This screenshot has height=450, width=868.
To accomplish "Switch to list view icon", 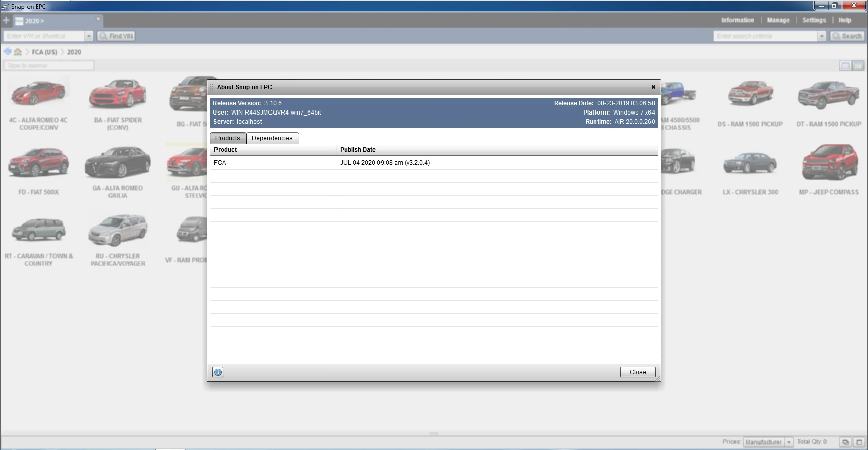I will click(x=845, y=66).
